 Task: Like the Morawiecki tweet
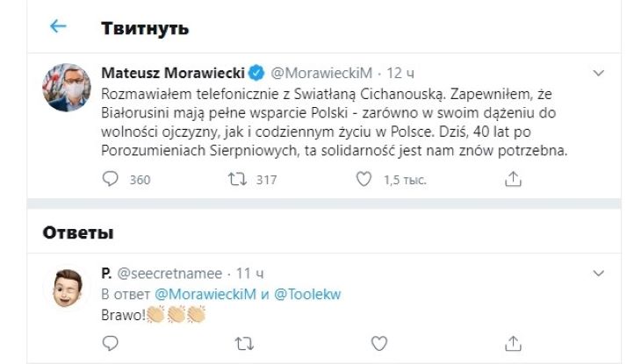[364, 179]
